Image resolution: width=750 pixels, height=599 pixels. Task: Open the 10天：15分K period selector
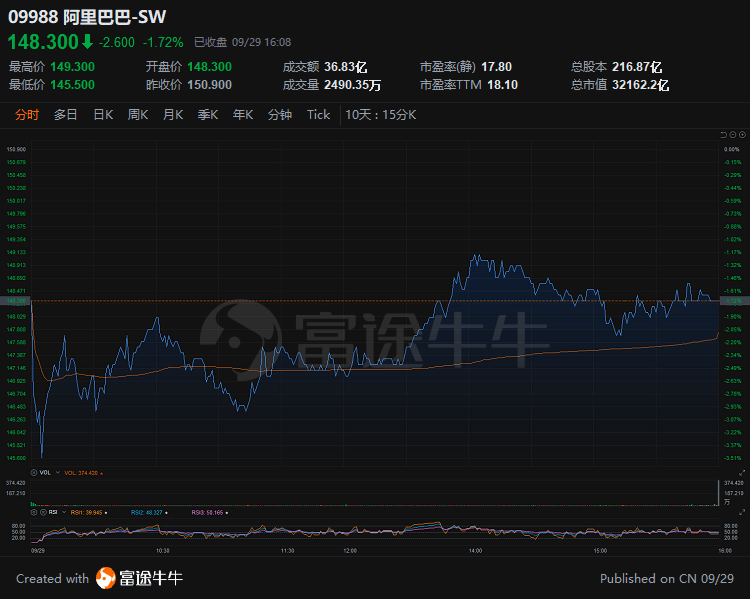[x=381, y=115]
